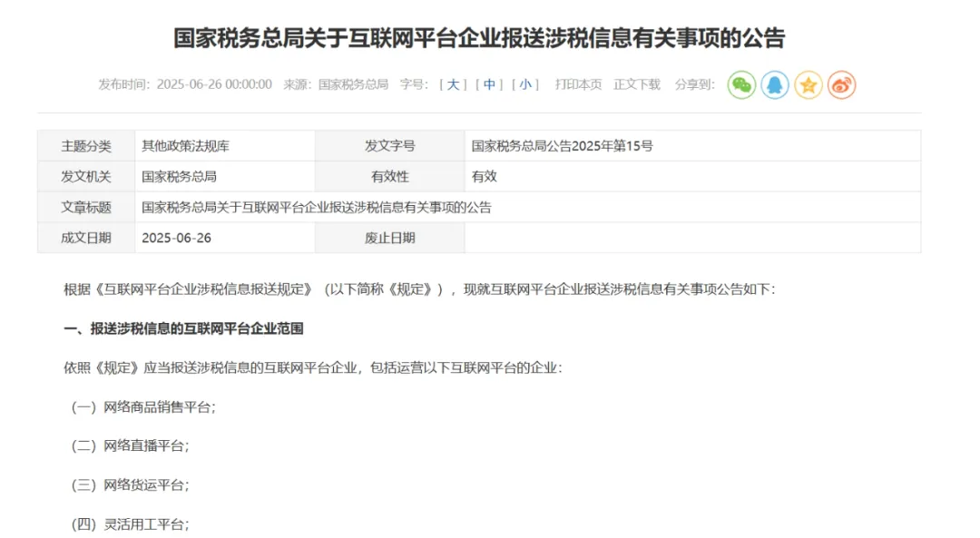The width and height of the screenshot is (980, 538).
Task: Click the source text 来源：国家税务总局
Action: (336, 84)
